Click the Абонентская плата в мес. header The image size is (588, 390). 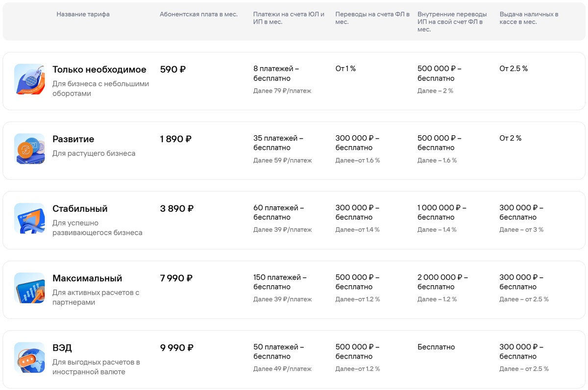(198, 14)
